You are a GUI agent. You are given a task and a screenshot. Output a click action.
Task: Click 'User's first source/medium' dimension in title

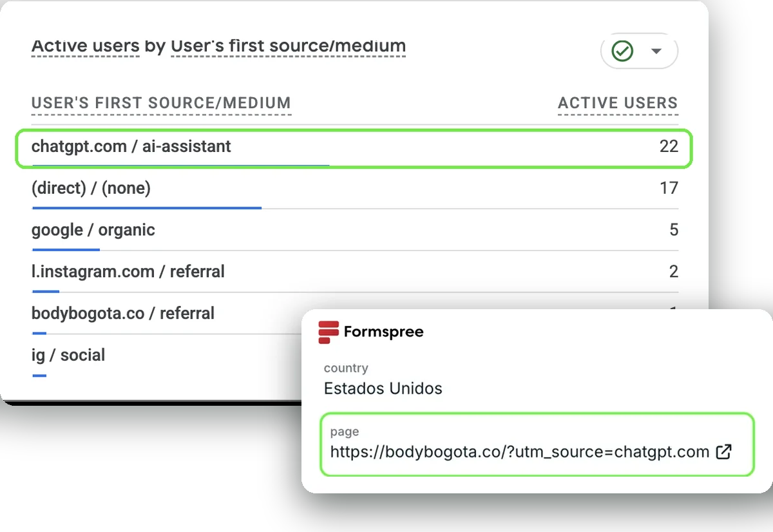288,47
